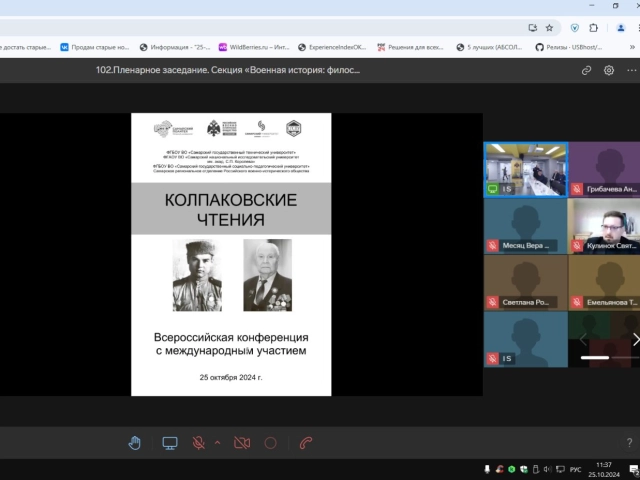The width and height of the screenshot is (640, 480).
Task: Open GitHub bookmark 'Релизы - USBhost/...'
Action: pos(569,47)
